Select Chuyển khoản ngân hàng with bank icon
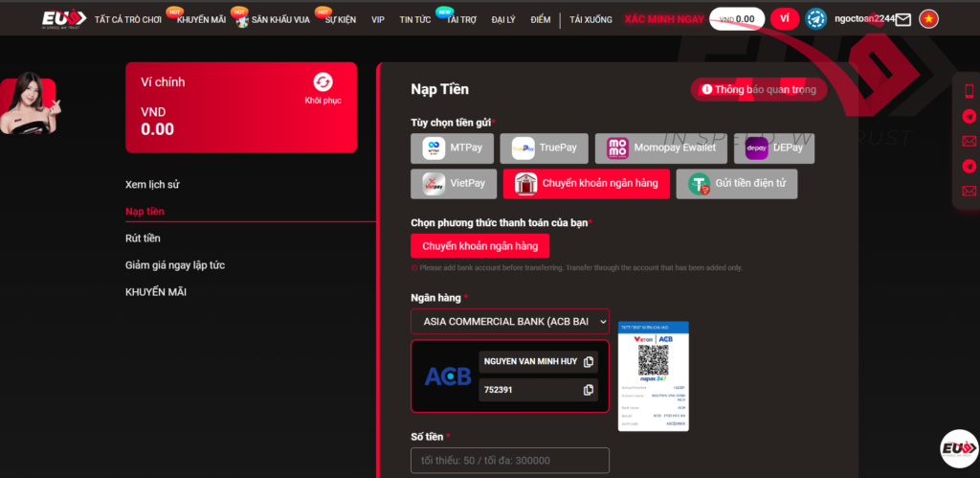 (587, 184)
